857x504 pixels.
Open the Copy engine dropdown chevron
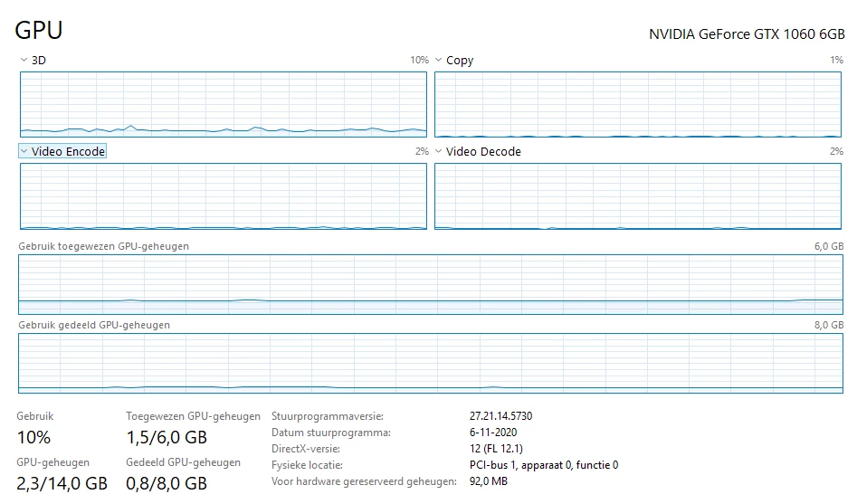click(438, 60)
